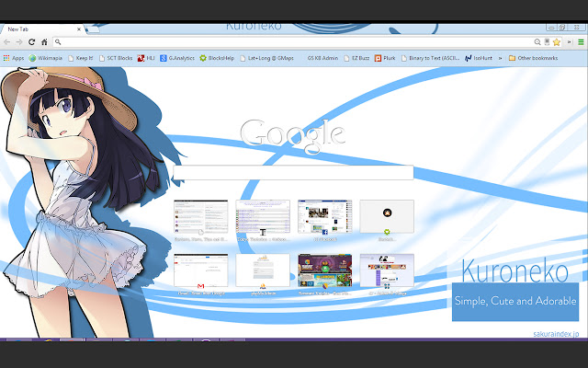Click the bookmark star in address bar

tap(557, 42)
